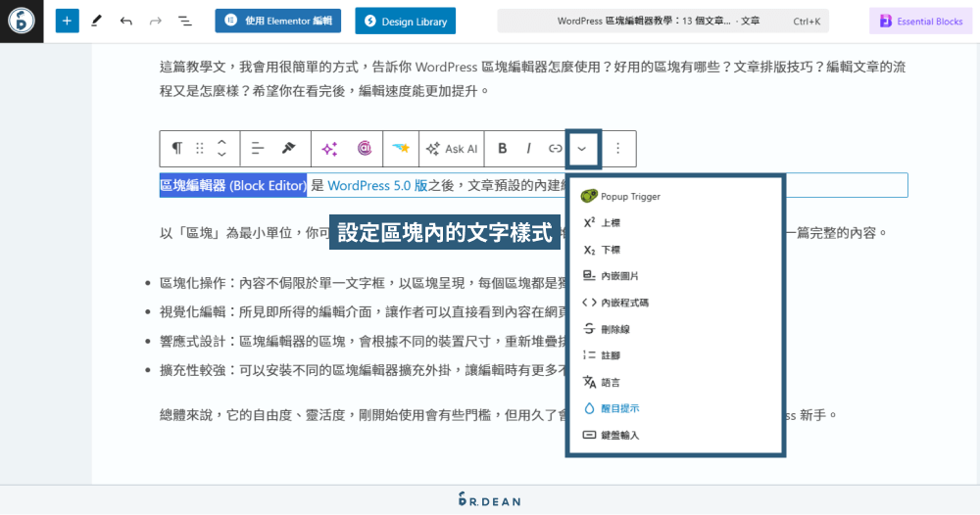Click the Essential Blocks button

pyautogui.click(x=920, y=21)
